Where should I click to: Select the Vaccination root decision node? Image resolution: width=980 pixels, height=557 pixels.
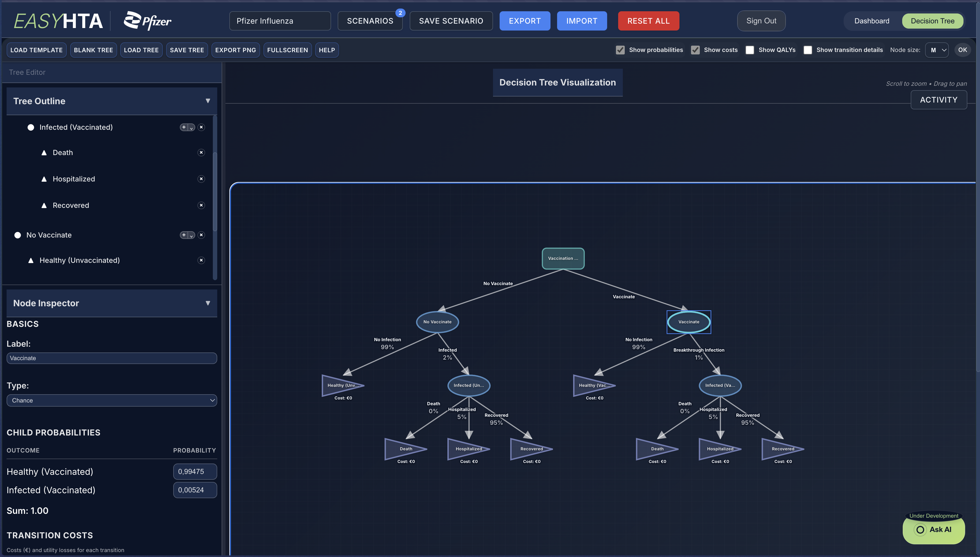[563, 258]
